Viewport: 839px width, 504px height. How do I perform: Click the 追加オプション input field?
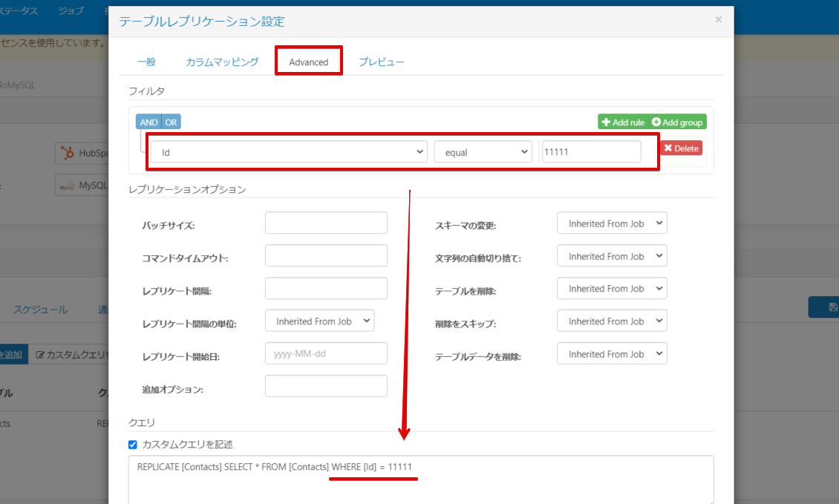point(326,386)
